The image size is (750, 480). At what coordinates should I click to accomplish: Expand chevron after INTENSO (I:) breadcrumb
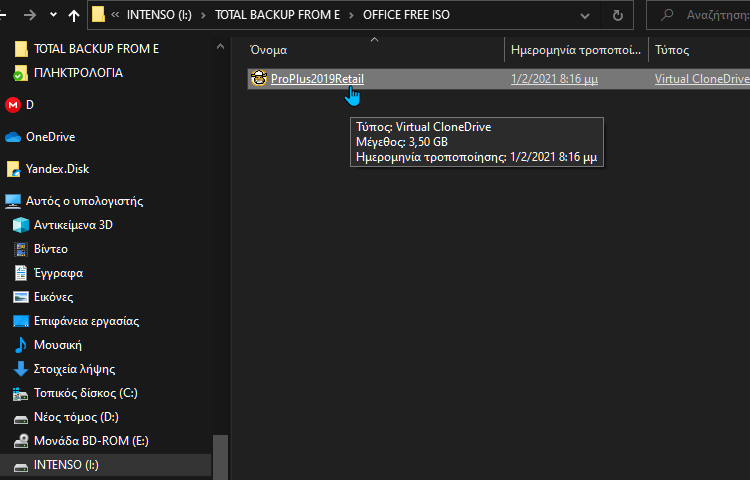(203, 15)
